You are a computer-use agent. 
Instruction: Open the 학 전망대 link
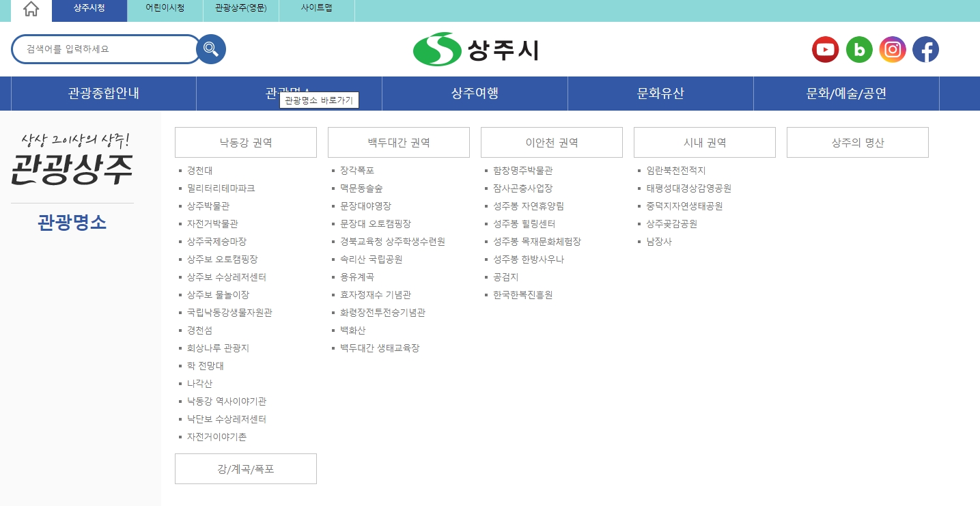point(205,366)
